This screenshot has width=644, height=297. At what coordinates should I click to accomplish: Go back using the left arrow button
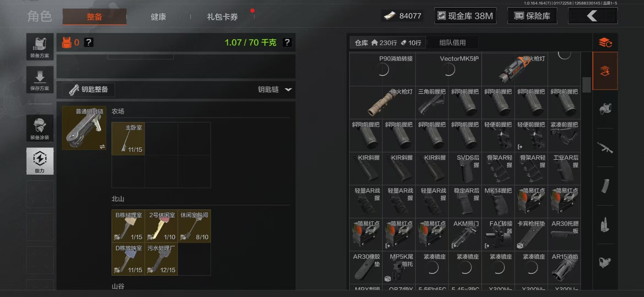(593, 16)
